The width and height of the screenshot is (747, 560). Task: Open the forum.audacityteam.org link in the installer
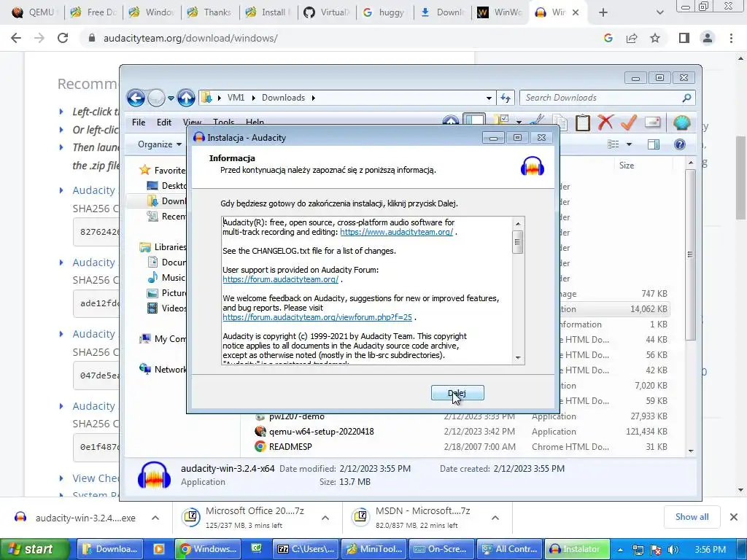click(x=281, y=279)
